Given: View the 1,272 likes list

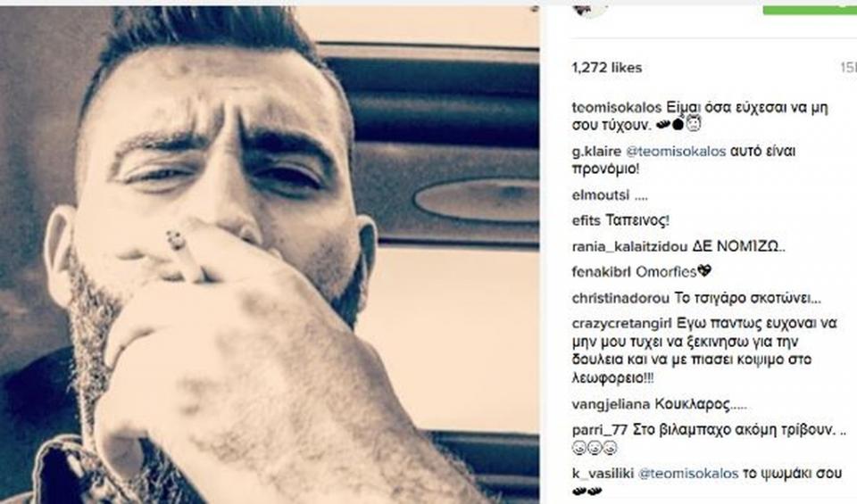Looking at the screenshot, I should pos(607,68).
